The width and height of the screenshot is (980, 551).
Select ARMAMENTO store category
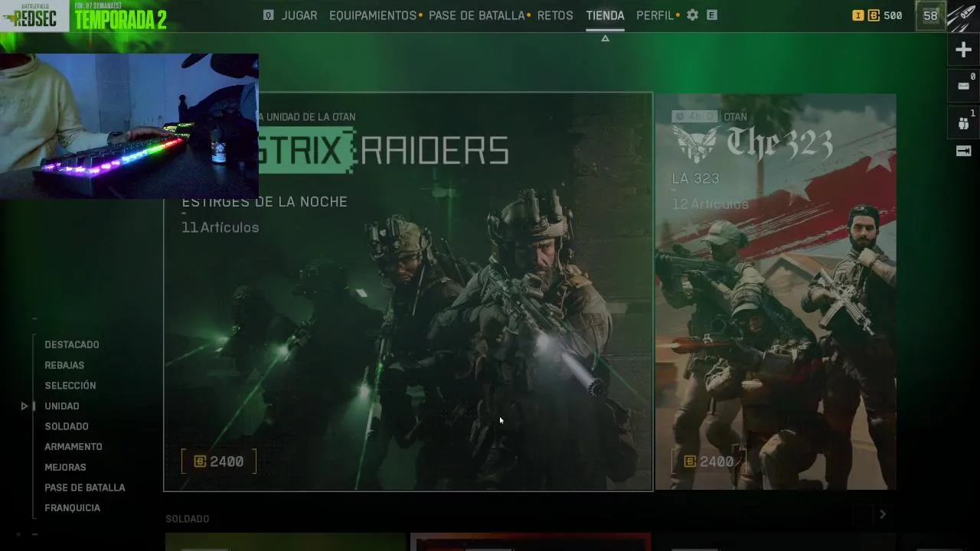(73, 447)
